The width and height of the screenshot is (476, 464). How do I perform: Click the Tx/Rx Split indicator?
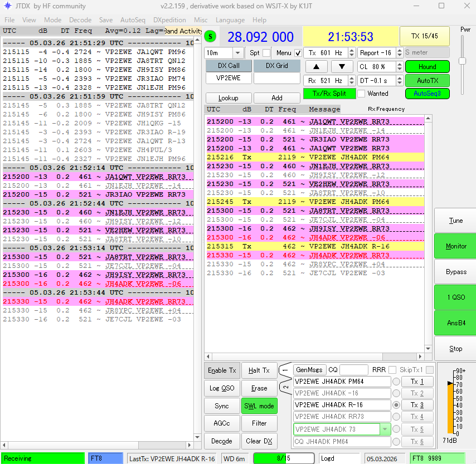click(x=329, y=94)
